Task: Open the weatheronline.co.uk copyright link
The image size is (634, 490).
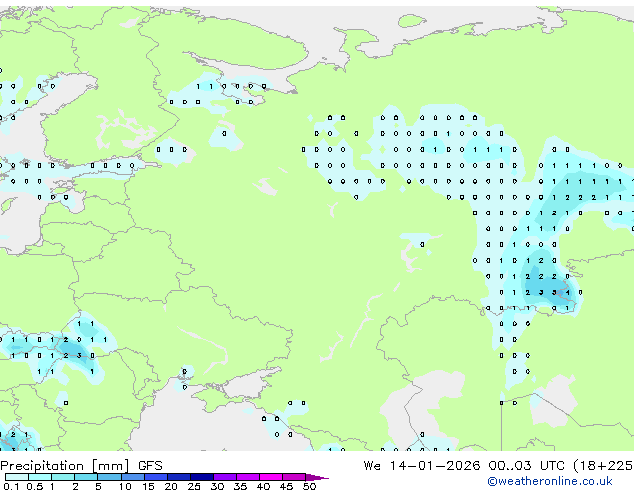Action: pyautogui.click(x=550, y=481)
